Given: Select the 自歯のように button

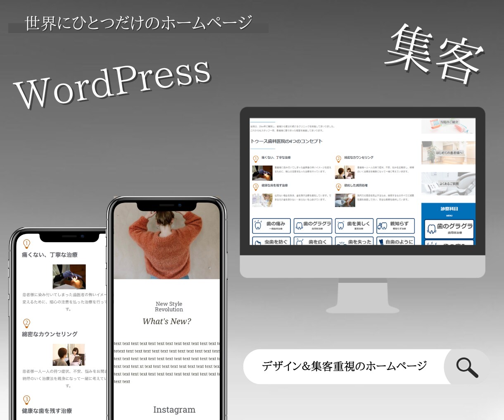Looking at the screenshot, I should (396, 241).
